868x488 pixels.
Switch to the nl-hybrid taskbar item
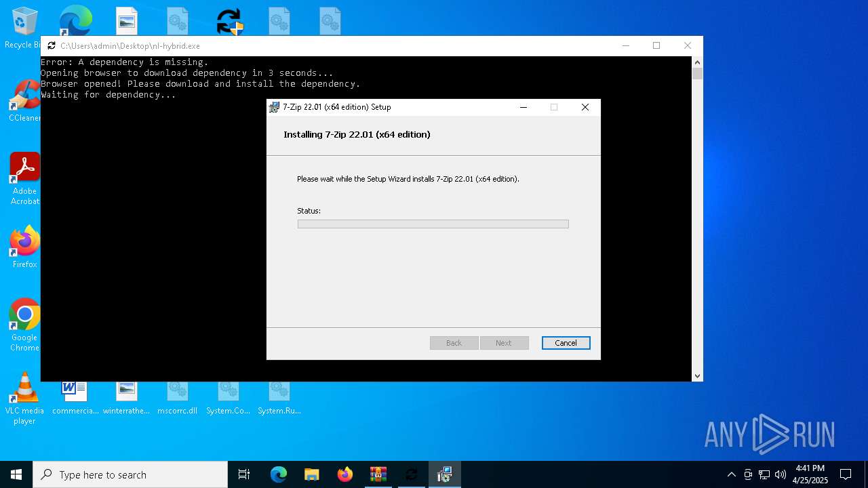tap(412, 474)
